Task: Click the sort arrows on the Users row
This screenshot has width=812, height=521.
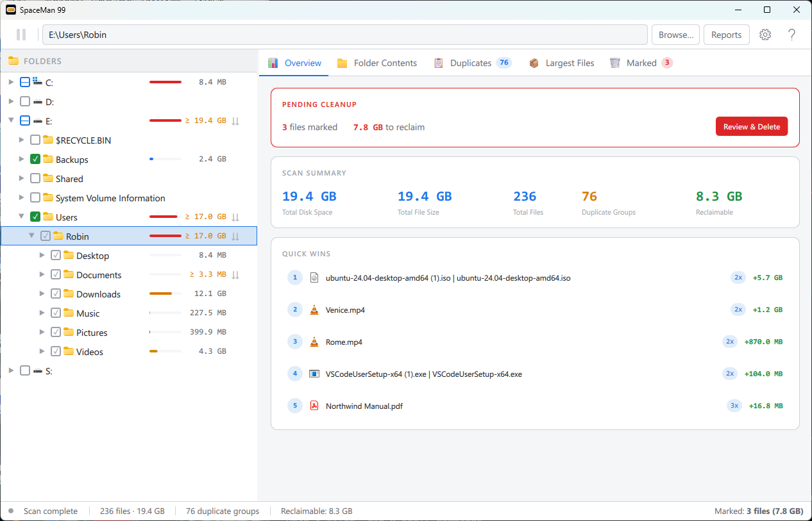Action: pyautogui.click(x=235, y=217)
